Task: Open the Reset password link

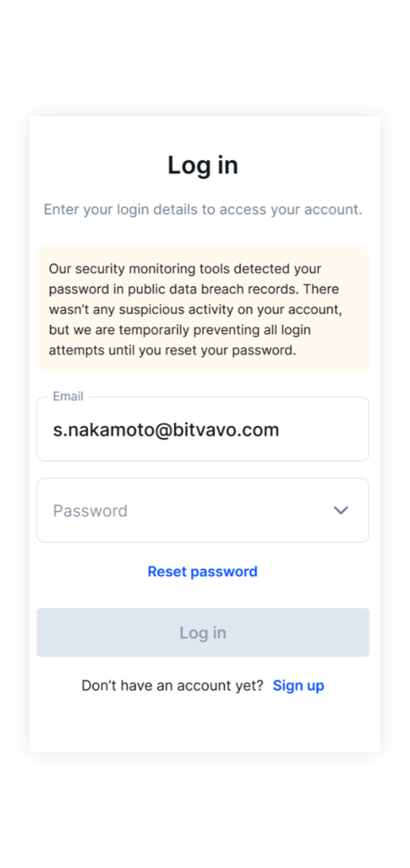Action: point(203,571)
